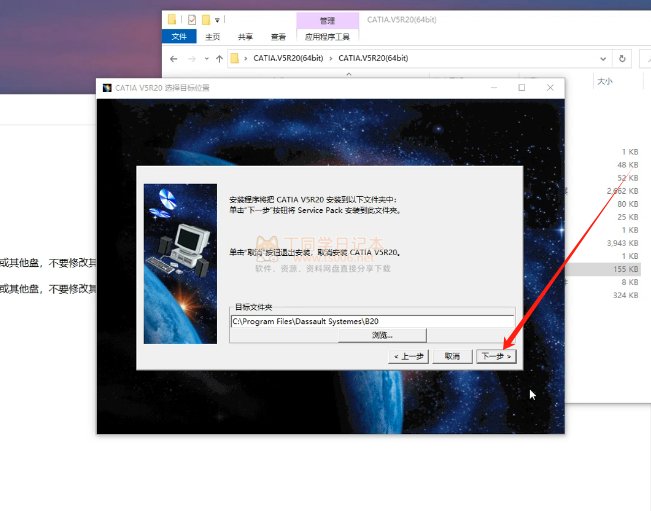Switch to the 共享 (Share) ribbon tab
This screenshot has width=651, height=511.
tap(245, 37)
